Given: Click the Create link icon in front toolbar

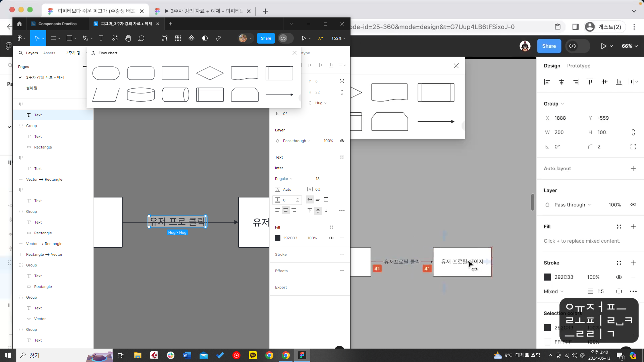Looking at the screenshot, I should [x=218, y=38].
